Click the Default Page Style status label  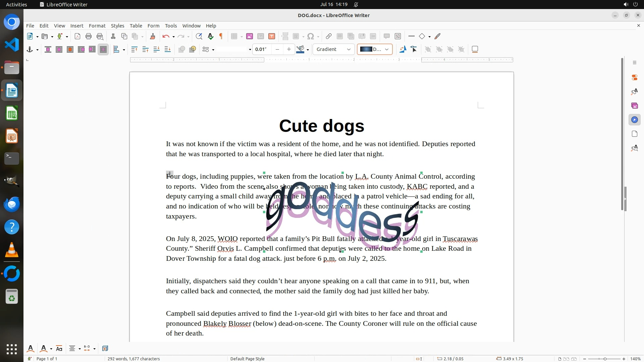click(x=247, y=359)
